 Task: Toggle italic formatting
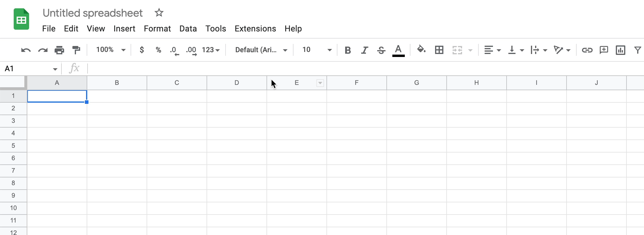click(x=364, y=50)
